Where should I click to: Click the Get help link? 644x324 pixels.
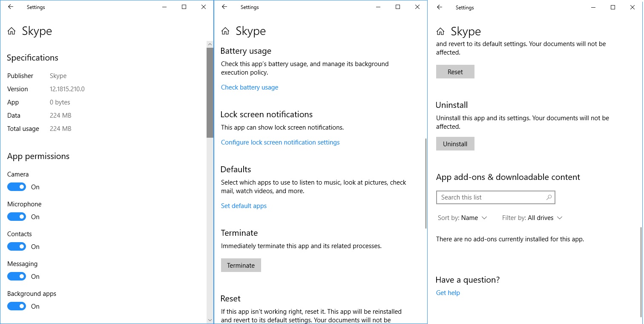pos(448,293)
